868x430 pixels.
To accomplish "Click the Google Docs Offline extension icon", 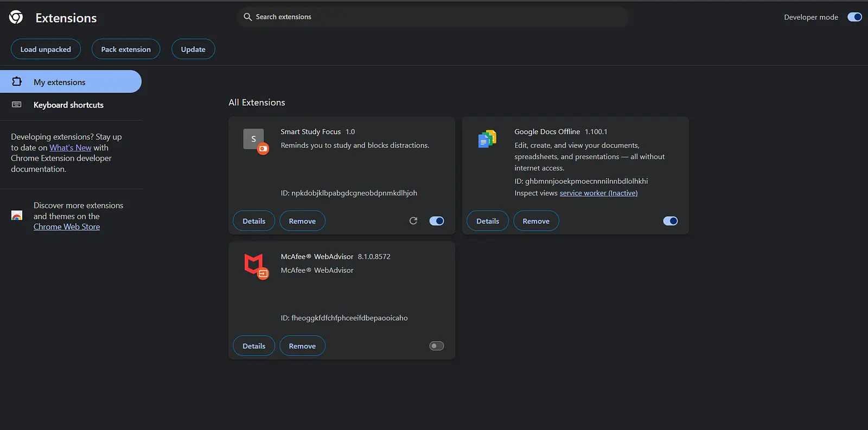I will (487, 140).
